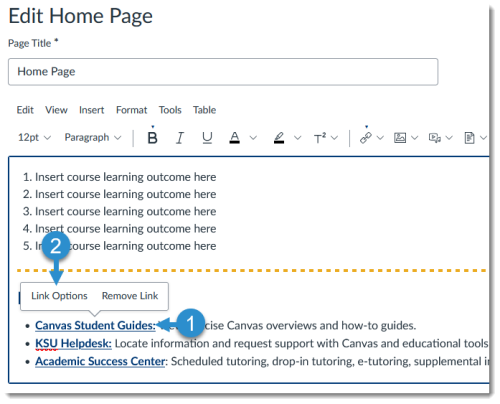Open the 12pt font size dropdown
The width and height of the screenshot is (500, 404).
[x=34, y=137]
